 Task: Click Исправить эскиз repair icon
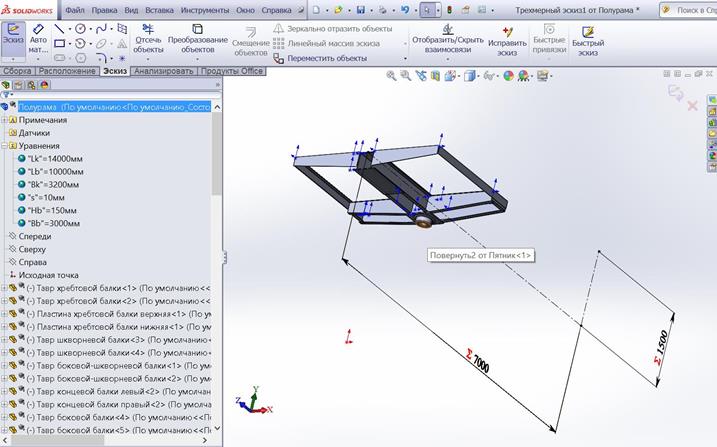click(507, 39)
